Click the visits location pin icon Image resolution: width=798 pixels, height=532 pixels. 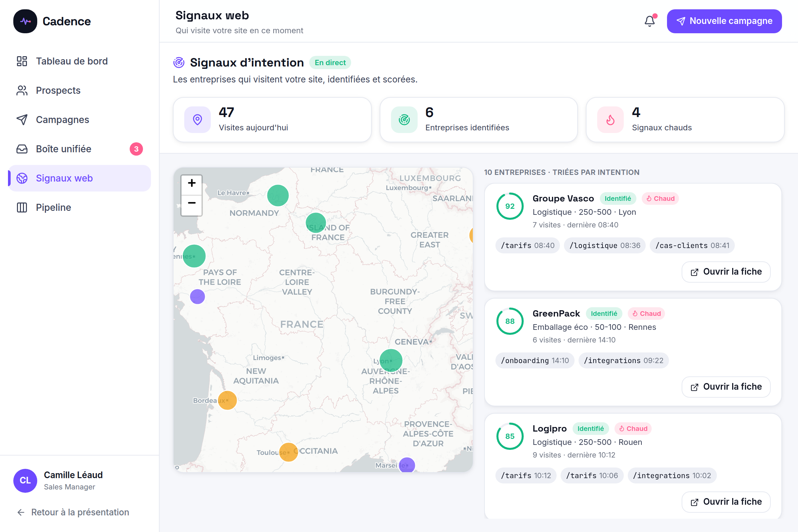click(198, 119)
